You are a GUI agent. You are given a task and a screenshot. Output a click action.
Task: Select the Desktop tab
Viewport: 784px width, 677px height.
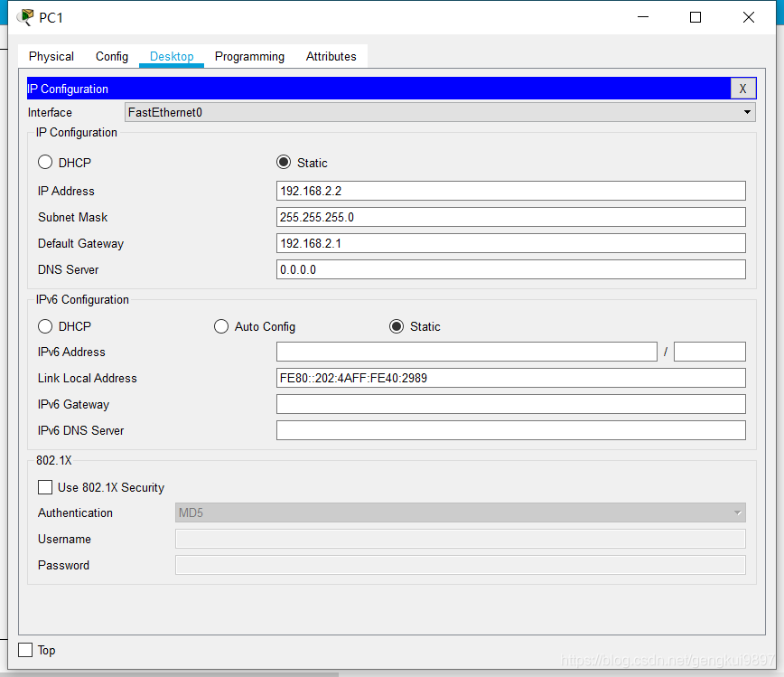172,57
